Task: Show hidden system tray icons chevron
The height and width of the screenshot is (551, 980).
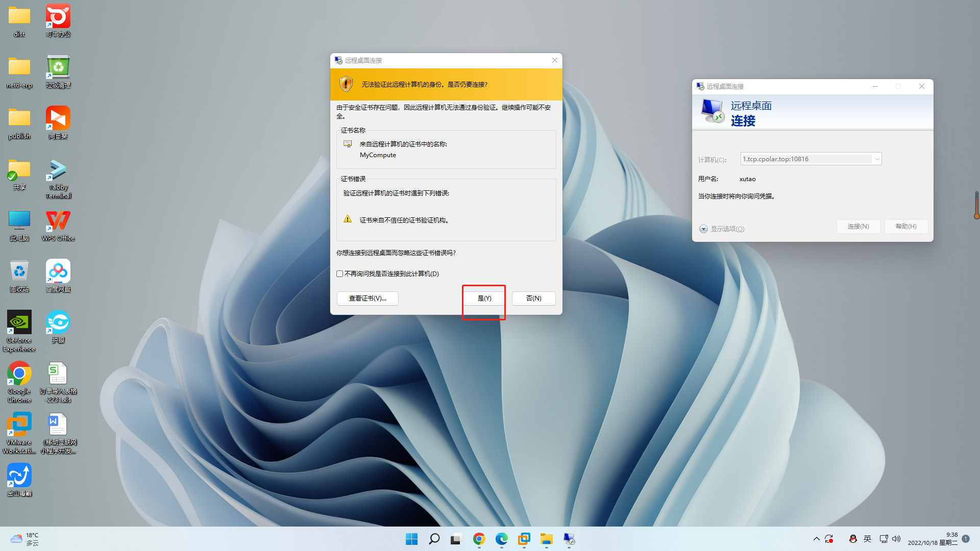Action: click(816, 539)
